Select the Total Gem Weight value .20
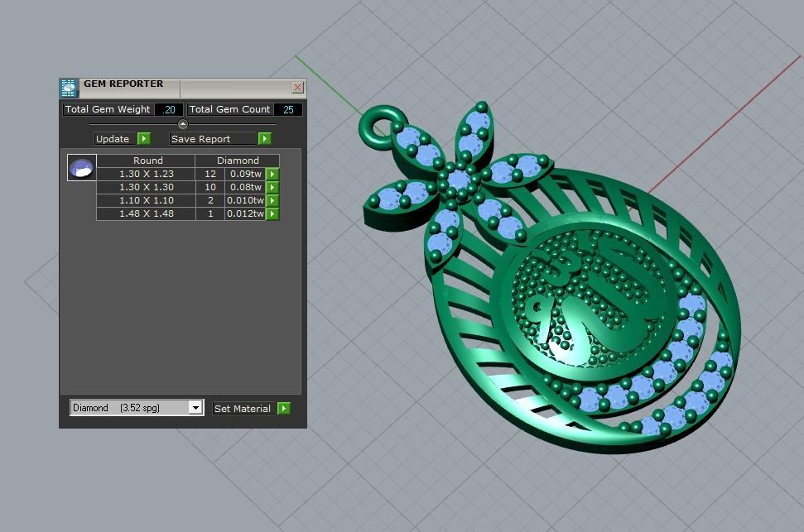 coord(169,110)
